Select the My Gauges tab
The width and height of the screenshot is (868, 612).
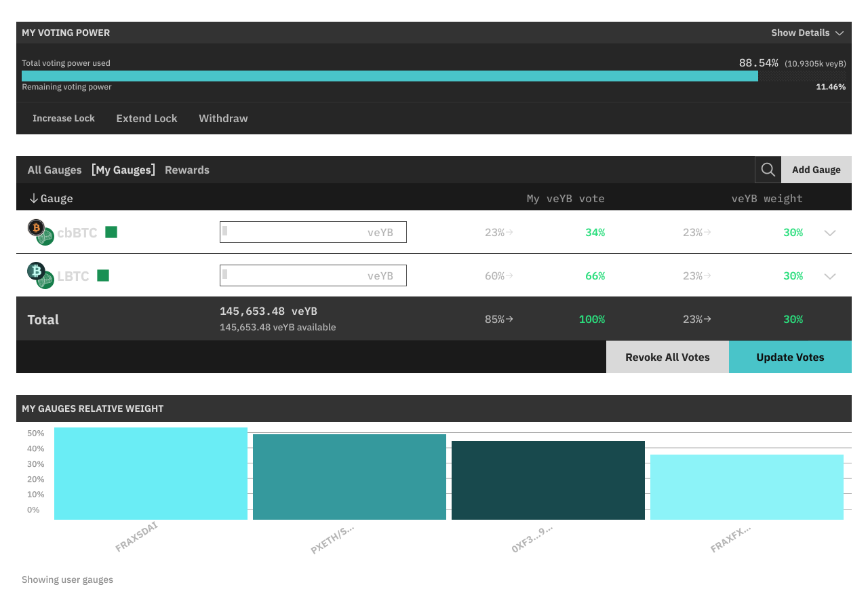pos(123,170)
